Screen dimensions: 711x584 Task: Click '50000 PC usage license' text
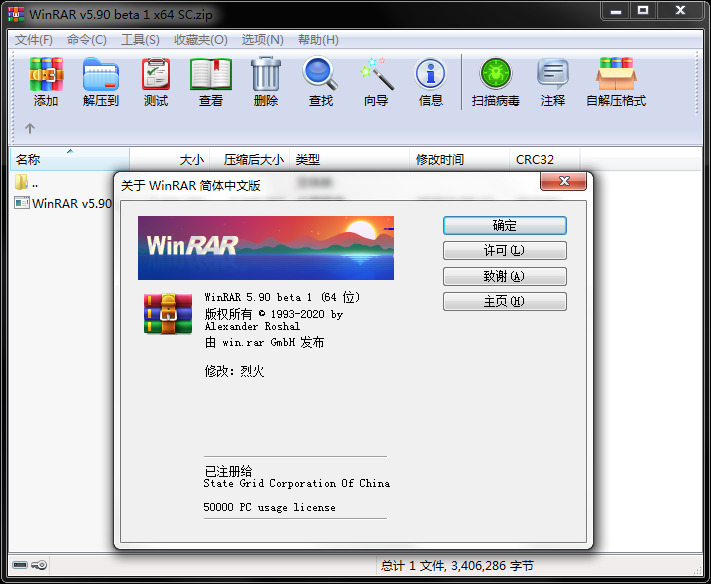(269, 507)
